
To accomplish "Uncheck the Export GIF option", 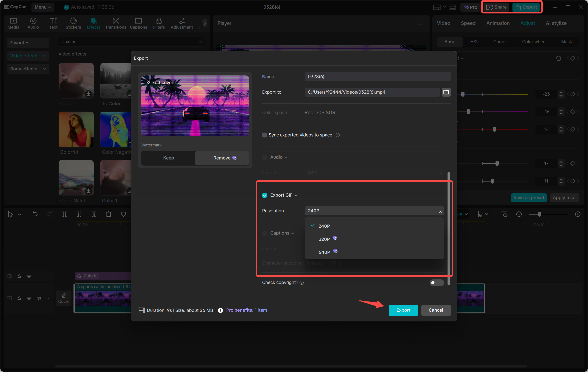I will 265,195.
